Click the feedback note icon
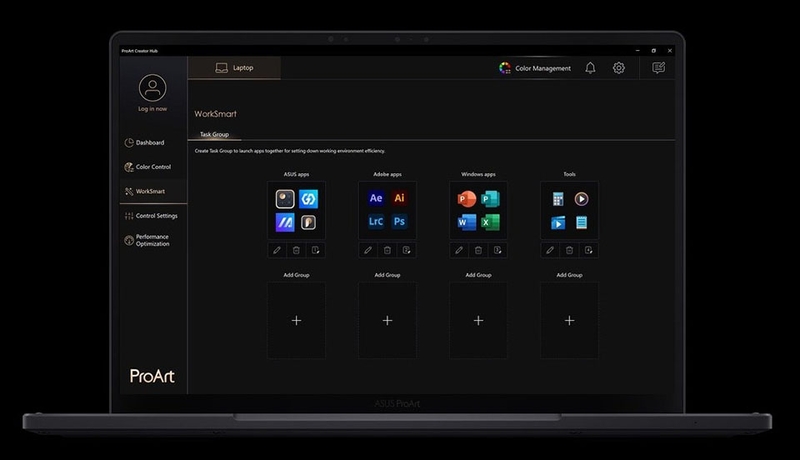This screenshot has height=460, width=800. pyautogui.click(x=659, y=68)
